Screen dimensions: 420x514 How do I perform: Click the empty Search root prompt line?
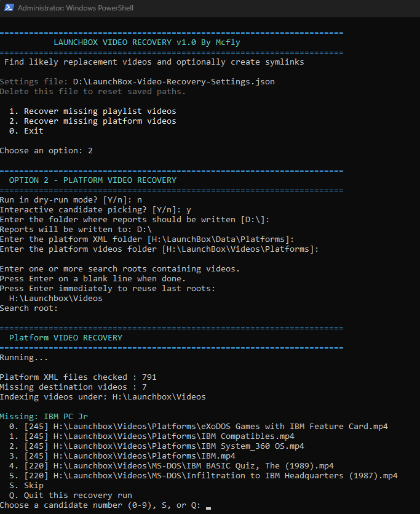(29, 308)
